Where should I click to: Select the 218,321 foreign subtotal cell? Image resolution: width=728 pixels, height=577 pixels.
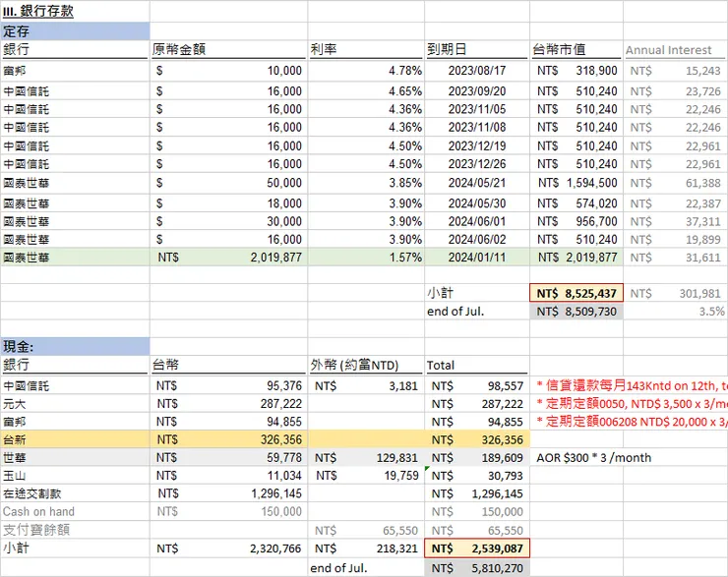point(366,548)
